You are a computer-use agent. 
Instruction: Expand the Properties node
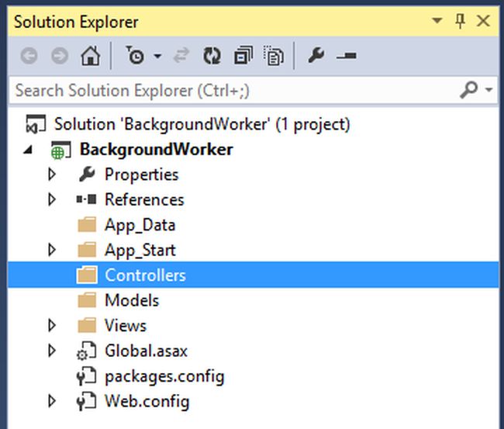pos(52,175)
